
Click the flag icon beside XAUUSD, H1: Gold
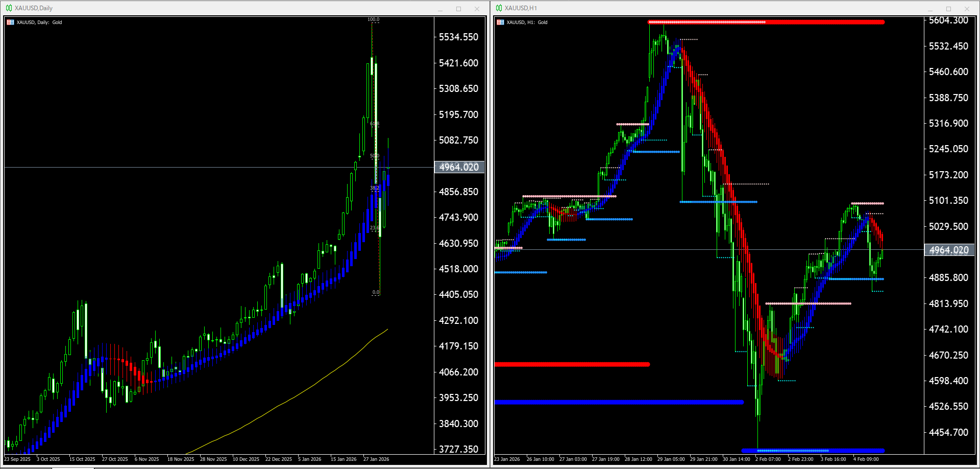click(500, 22)
